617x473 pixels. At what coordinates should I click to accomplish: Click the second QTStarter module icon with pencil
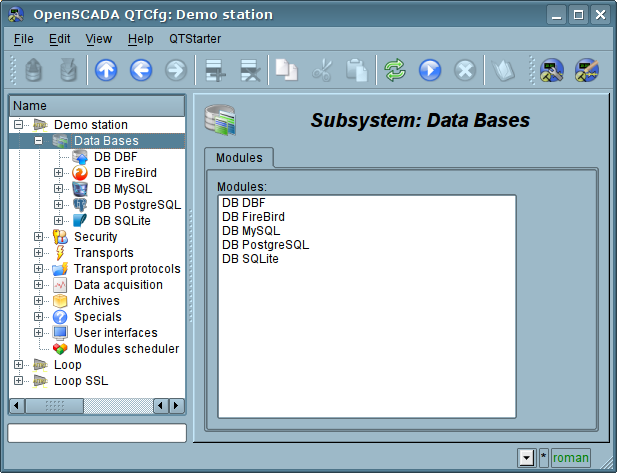(x=587, y=70)
